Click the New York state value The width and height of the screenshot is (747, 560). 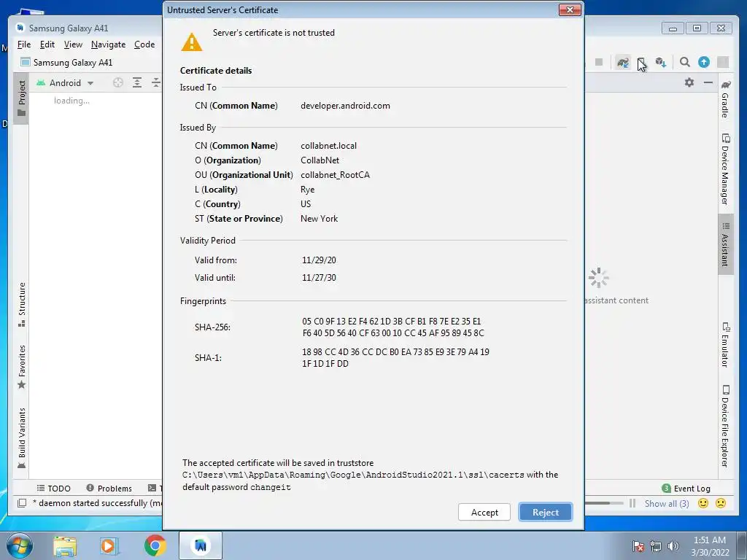[320, 219]
